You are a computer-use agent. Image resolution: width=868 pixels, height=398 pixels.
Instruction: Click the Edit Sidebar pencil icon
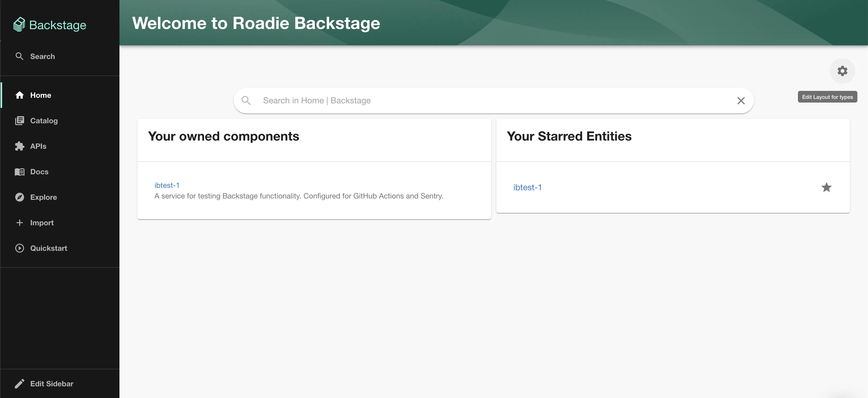click(x=20, y=383)
